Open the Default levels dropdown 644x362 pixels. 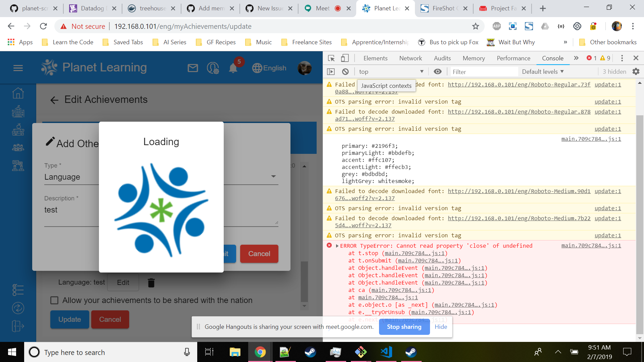click(543, 71)
